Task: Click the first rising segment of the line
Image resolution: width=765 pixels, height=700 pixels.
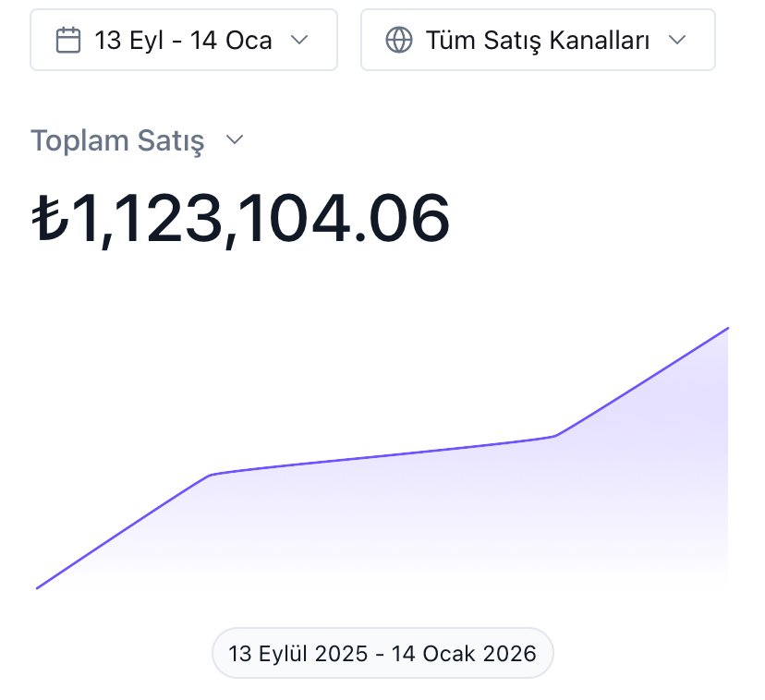Action: (125, 531)
